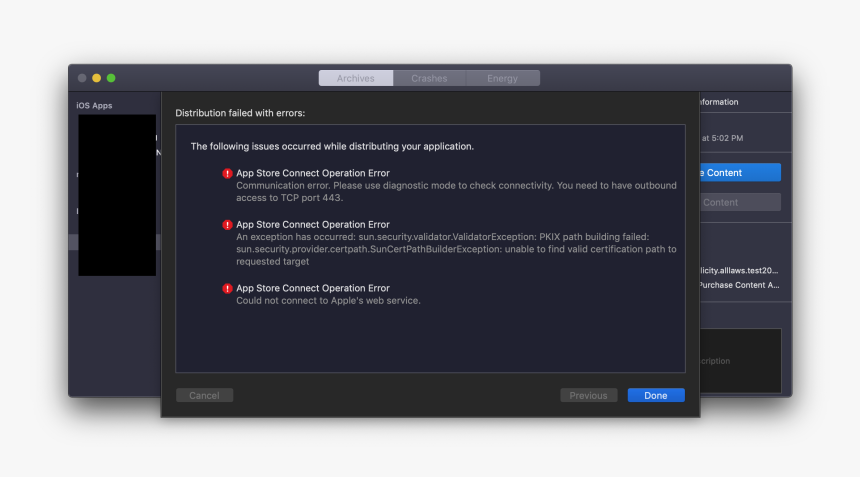Click the black app list thumbnail area
Screen dimensions: 860x477
point(117,195)
